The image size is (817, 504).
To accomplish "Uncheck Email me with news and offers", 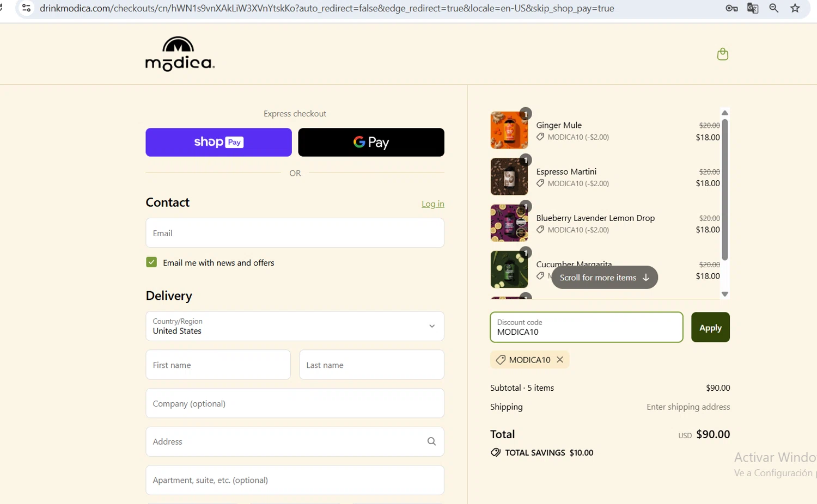I will click(151, 262).
